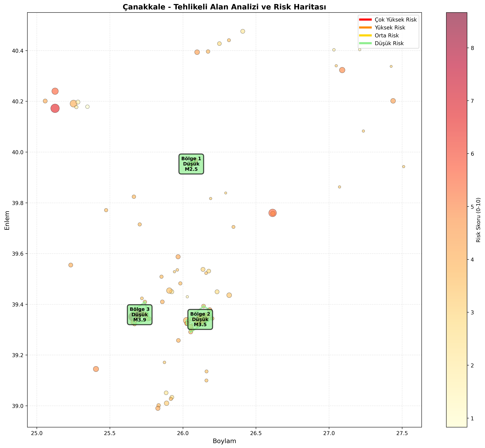The height and width of the screenshot is (448, 485).
Task: Select the yellow Orta Risk legend line
Action: tap(365, 35)
